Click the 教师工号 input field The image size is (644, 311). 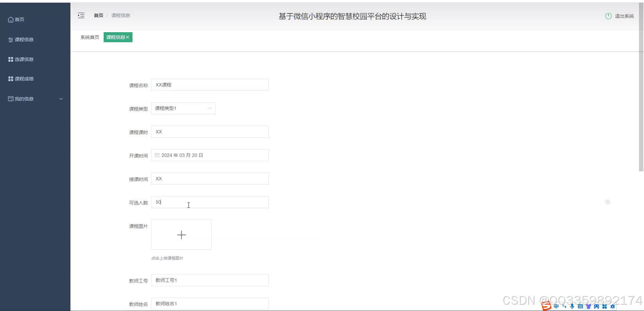tap(210, 280)
